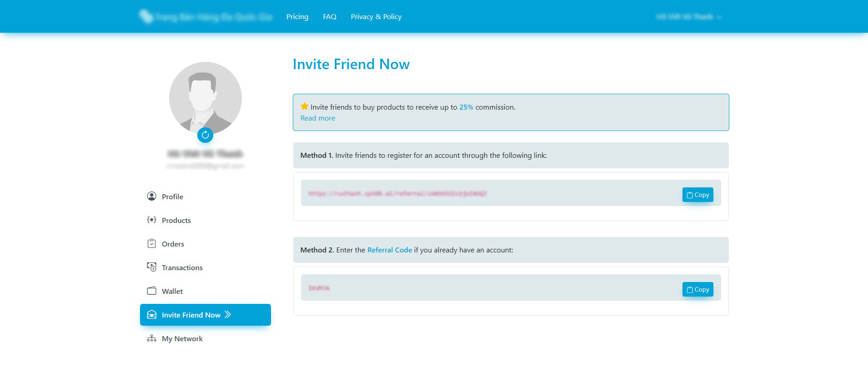Open the Products section
The width and height of the screenshot is (868, 373).
click(x=206, y=220)
